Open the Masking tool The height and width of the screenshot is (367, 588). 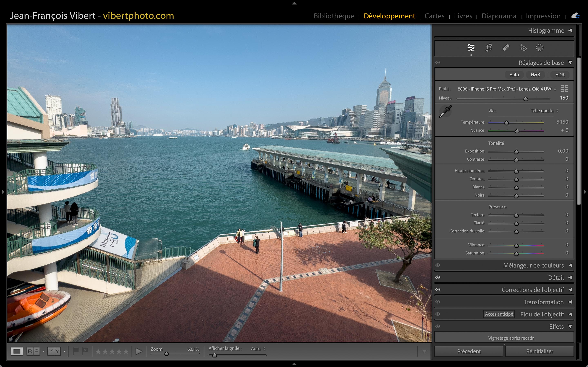tap(539, 48)
